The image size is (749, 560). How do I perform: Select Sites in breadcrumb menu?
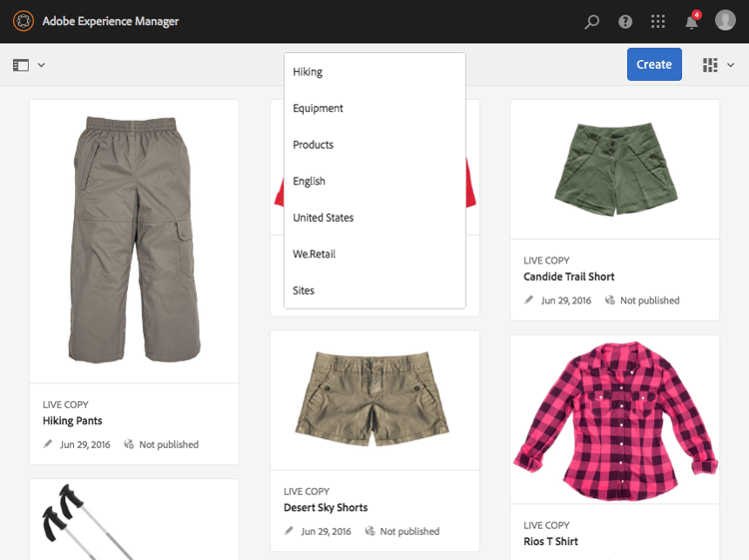point(374,290)
